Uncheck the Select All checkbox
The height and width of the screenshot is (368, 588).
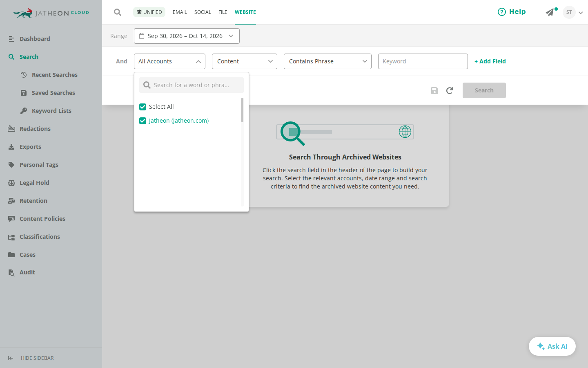143,107
